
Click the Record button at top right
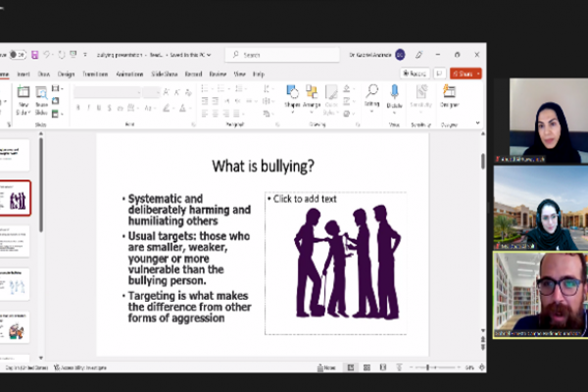click(414, 73)
